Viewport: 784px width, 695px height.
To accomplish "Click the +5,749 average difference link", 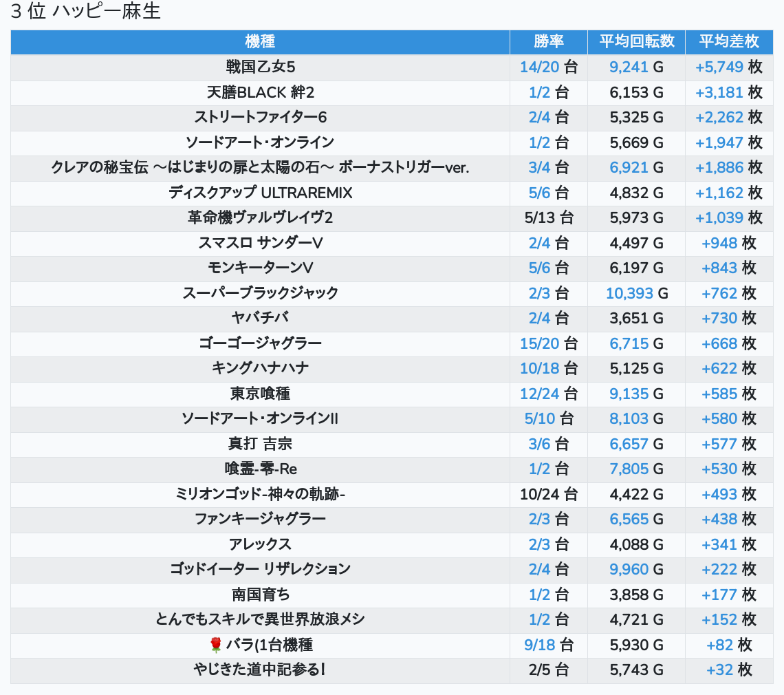I will (x=719, y=67).
